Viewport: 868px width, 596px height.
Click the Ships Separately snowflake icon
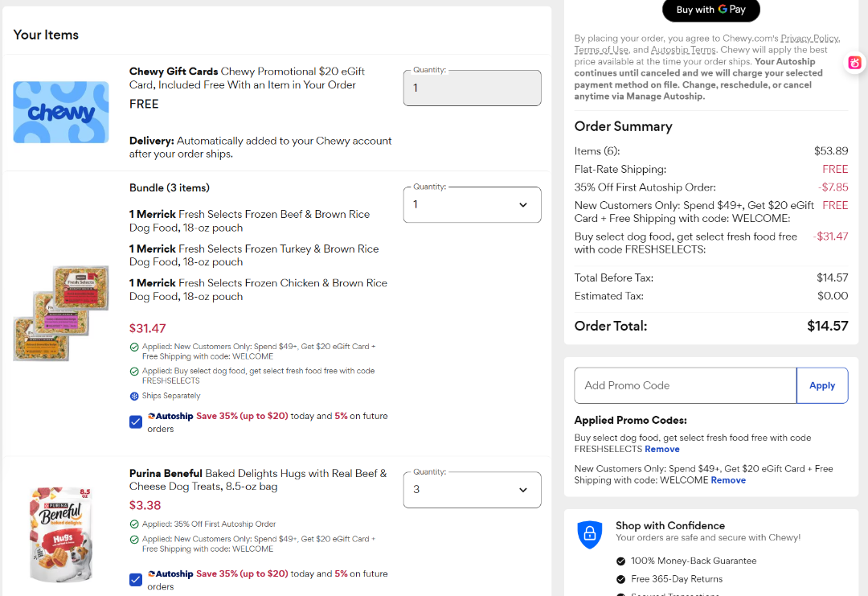[x=134, y=396]
